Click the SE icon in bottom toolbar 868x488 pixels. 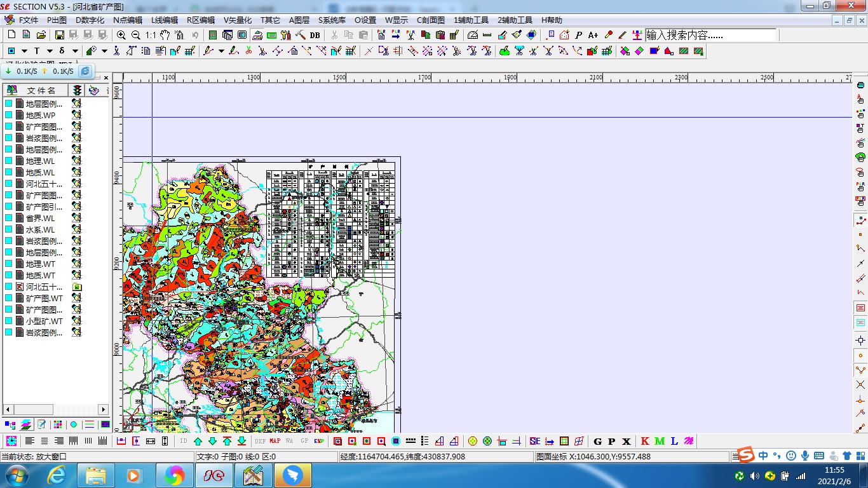[534, 441]
